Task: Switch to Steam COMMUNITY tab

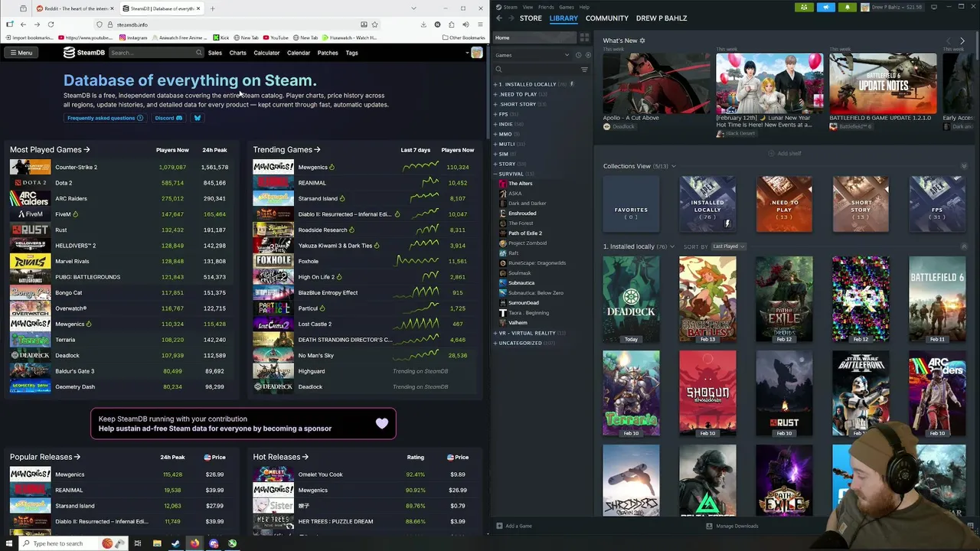Action: [x=607, y=18]
